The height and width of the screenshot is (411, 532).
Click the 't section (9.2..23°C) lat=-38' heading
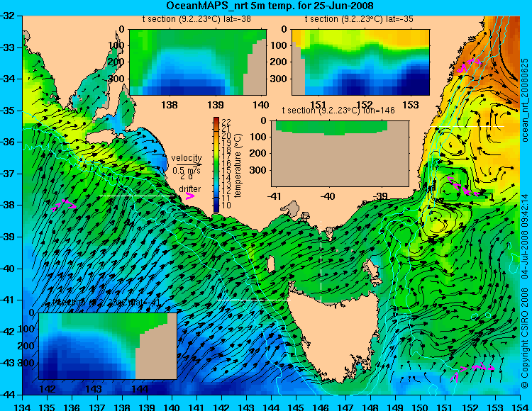click(x=196, y=19)
